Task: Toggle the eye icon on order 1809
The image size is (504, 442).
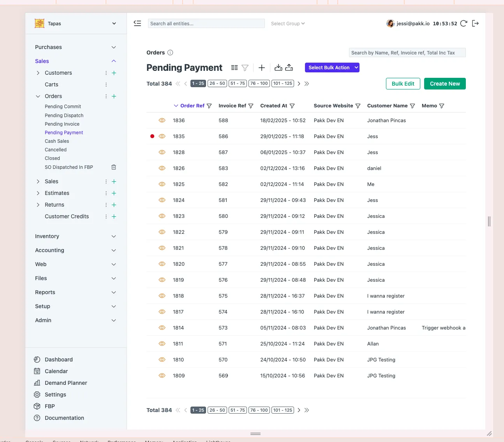Action: pyautogui.click(x=162, y=375)
